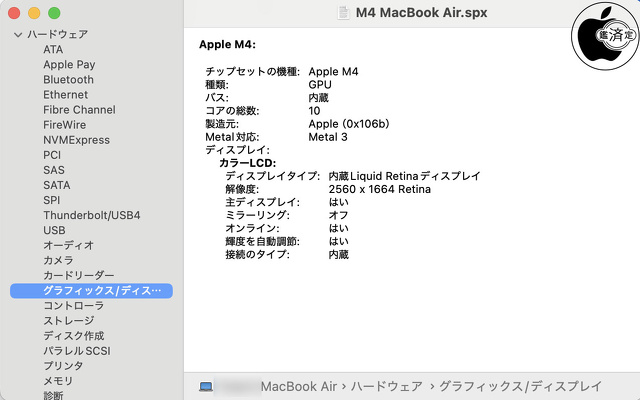The image size is (640, 400).
Task: Click the document icon in title bar
Action: click(341, 13)
